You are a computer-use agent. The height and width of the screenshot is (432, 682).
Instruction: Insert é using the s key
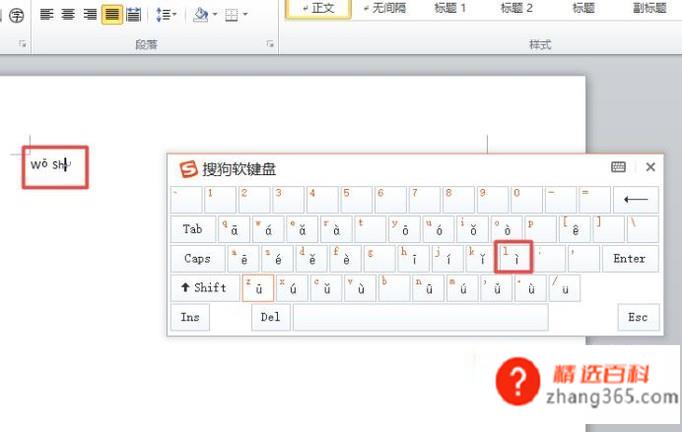pyautogui.click(x=277, y=258)
